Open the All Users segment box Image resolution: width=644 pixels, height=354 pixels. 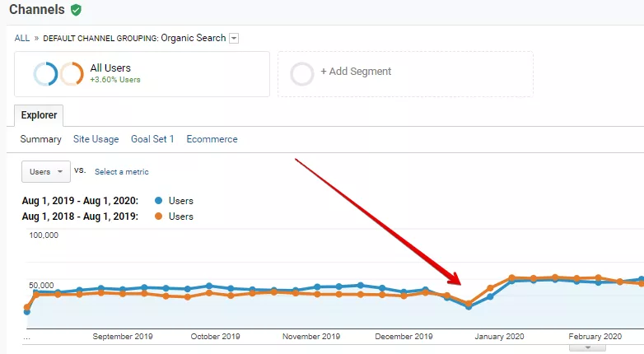click(142, 74)
